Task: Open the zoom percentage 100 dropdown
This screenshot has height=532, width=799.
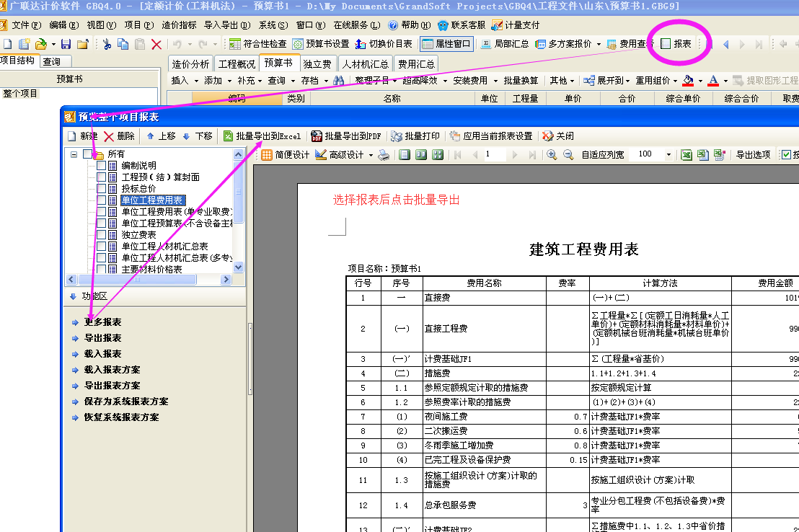Action: click(x=668, y=154)
